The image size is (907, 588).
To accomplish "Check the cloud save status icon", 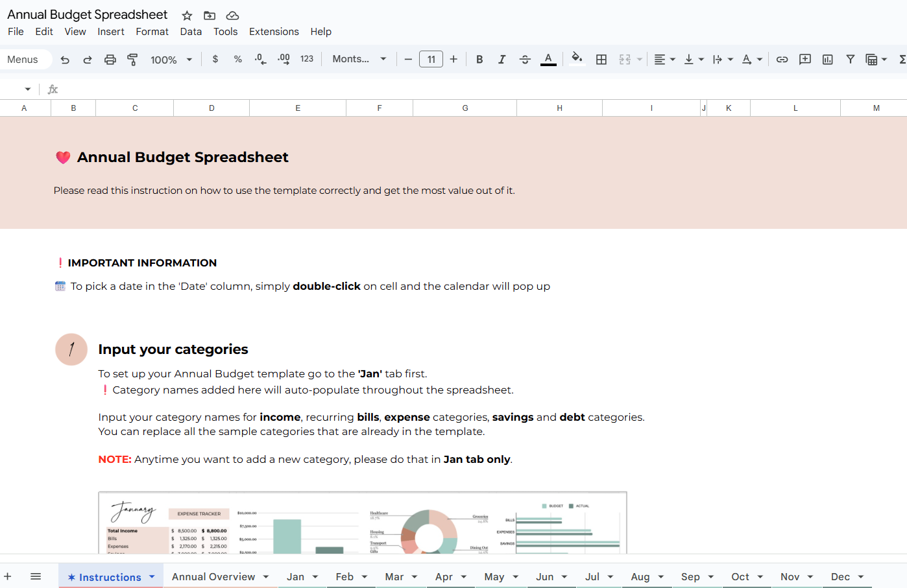I will tap(232, 16).
